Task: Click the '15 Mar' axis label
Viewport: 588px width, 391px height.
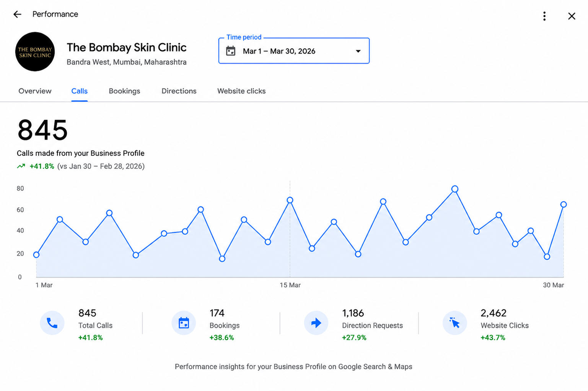Action: (290, 285)
